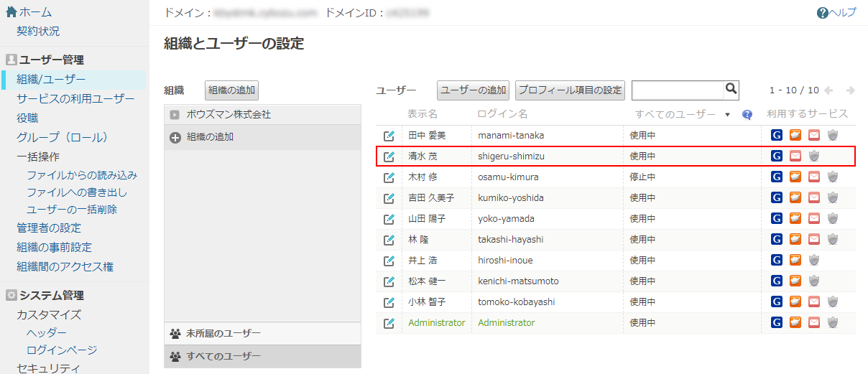Click the user search input field
The height and width of the screenshot is (374, 868).
677,90
